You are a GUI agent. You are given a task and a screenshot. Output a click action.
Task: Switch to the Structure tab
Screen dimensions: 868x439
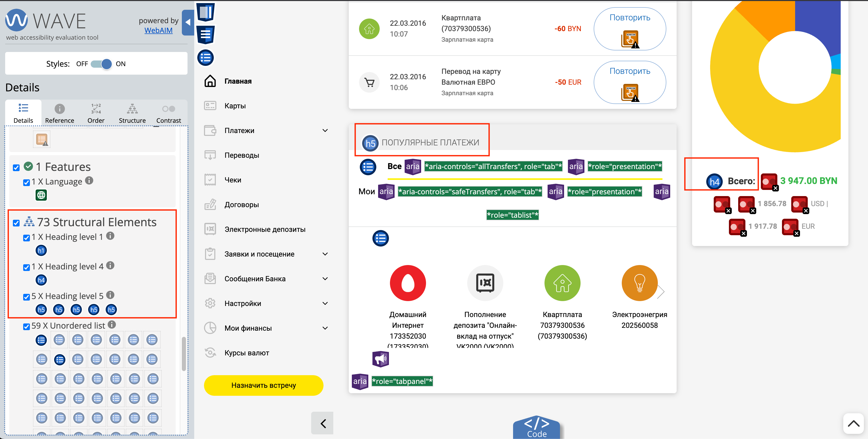[x=132, y=113]
